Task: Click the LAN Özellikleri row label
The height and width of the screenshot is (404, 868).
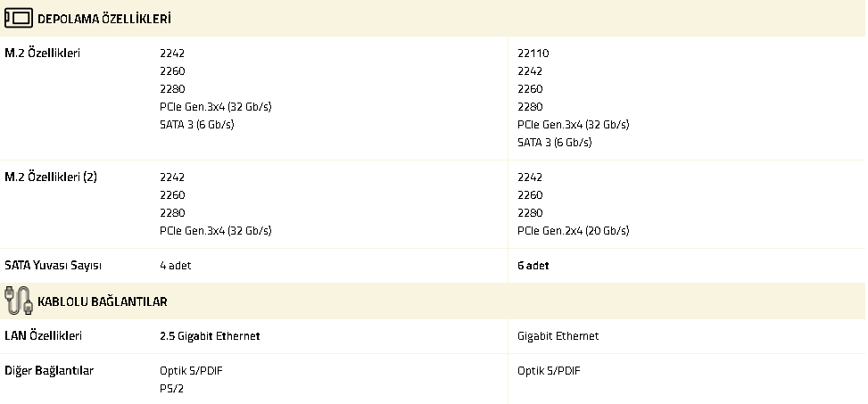Action: click(44, 336)
